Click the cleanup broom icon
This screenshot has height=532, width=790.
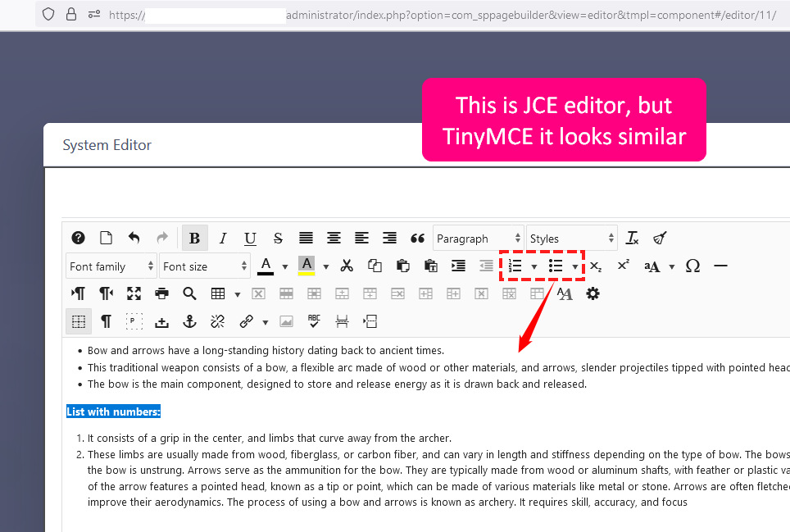click(660, 238)
